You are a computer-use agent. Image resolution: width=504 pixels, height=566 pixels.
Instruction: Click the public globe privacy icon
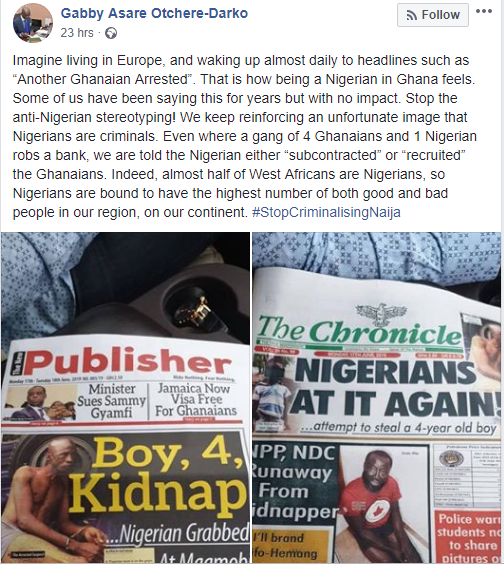pos(111,33)
